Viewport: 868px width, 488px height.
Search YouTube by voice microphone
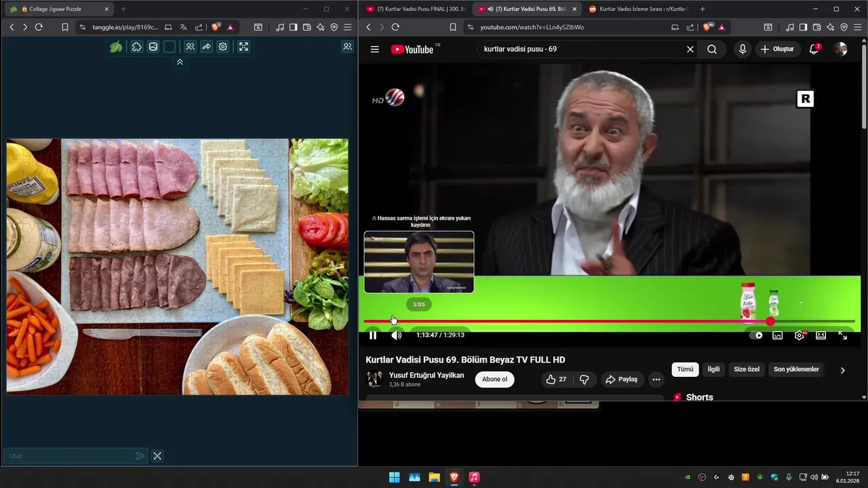coord(743,49)
